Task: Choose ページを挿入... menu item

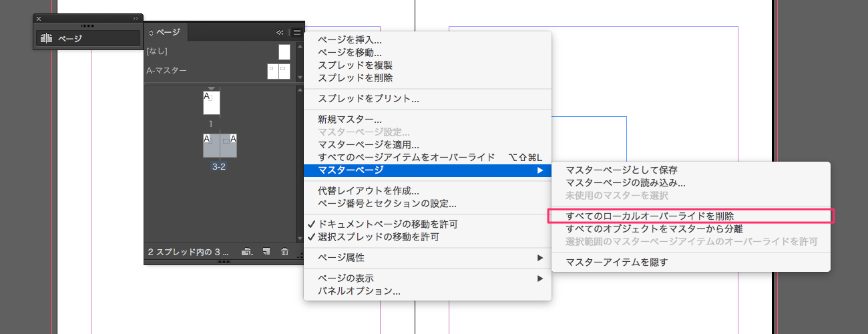Action: (x=427, y=40)
